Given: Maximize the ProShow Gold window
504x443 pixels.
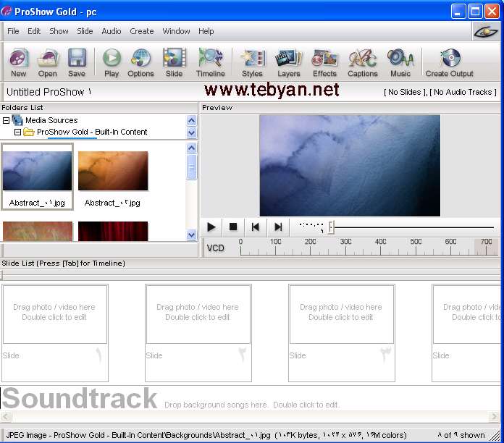Looking at the screenshot, I should click(x=475, y=12).
